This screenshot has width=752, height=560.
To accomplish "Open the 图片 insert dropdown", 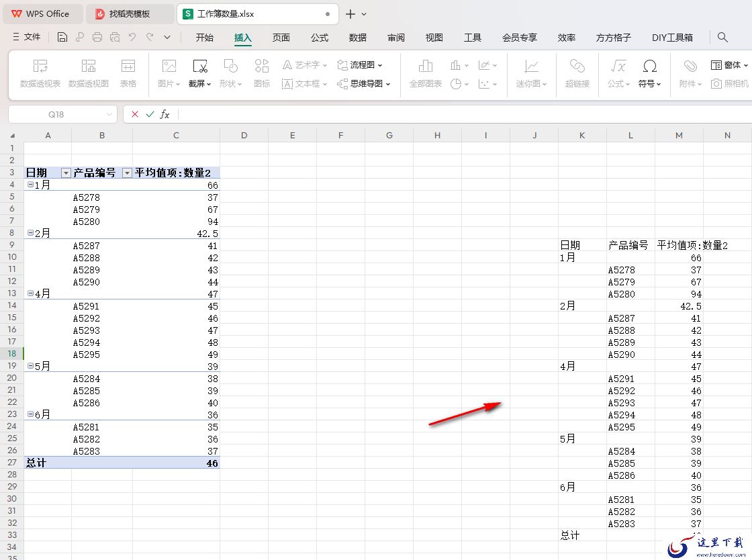I will (x=169, y=73).
